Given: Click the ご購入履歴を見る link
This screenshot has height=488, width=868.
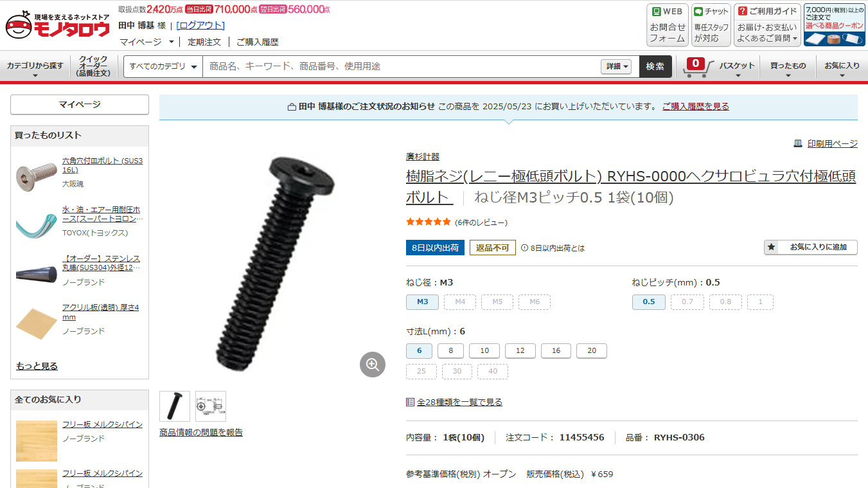Looking at the screenshot, I should pos(696,107).
